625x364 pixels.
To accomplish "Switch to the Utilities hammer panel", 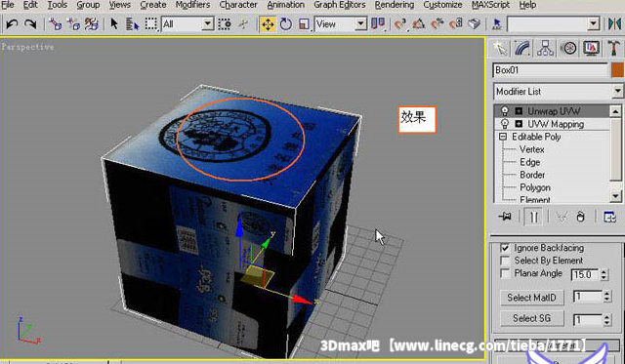I will coord(614,49).
